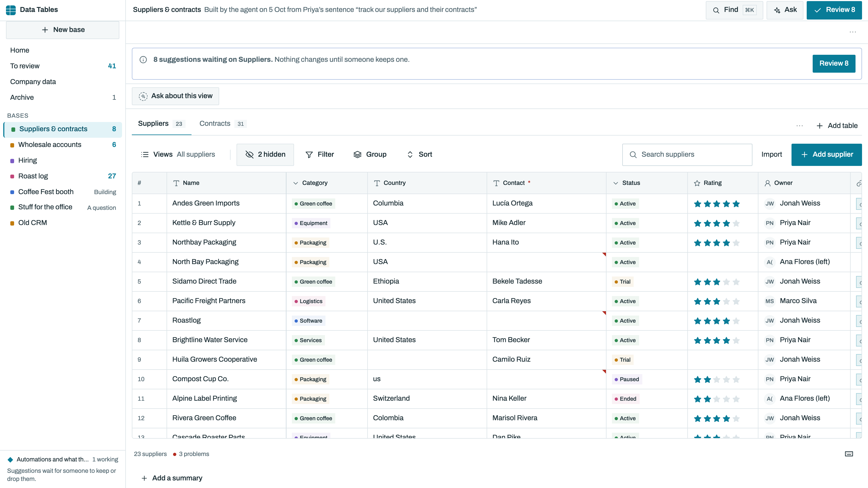Image resolution: width=868 pixels, height=488 pixels.
Task: Click the link column header icon
Action: click(859, 183)
